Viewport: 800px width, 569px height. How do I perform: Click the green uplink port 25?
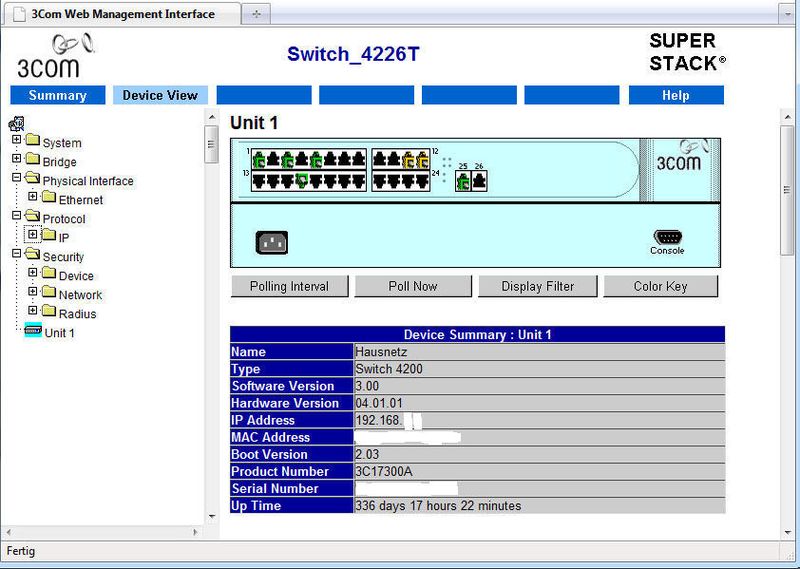click(463, 182)
